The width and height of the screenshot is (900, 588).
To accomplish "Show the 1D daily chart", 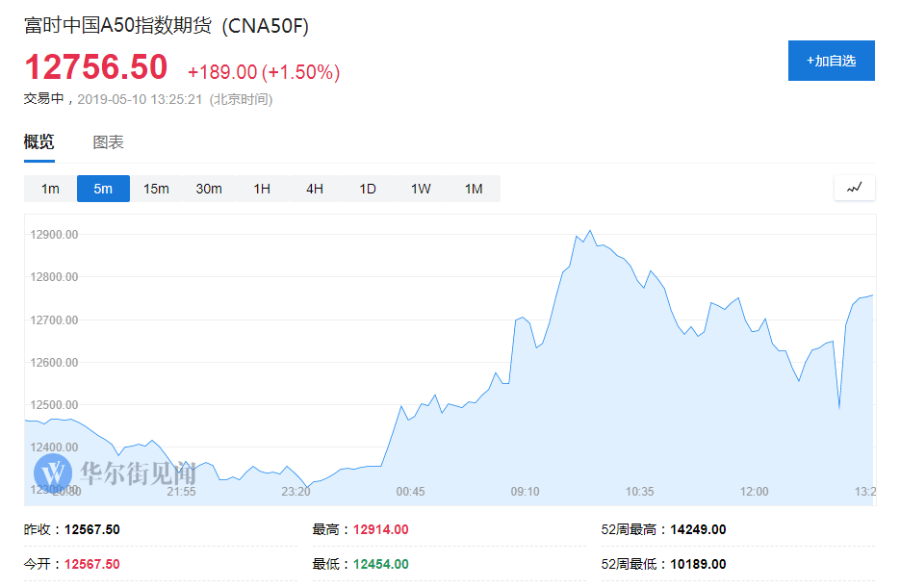I will pos(368,189).
